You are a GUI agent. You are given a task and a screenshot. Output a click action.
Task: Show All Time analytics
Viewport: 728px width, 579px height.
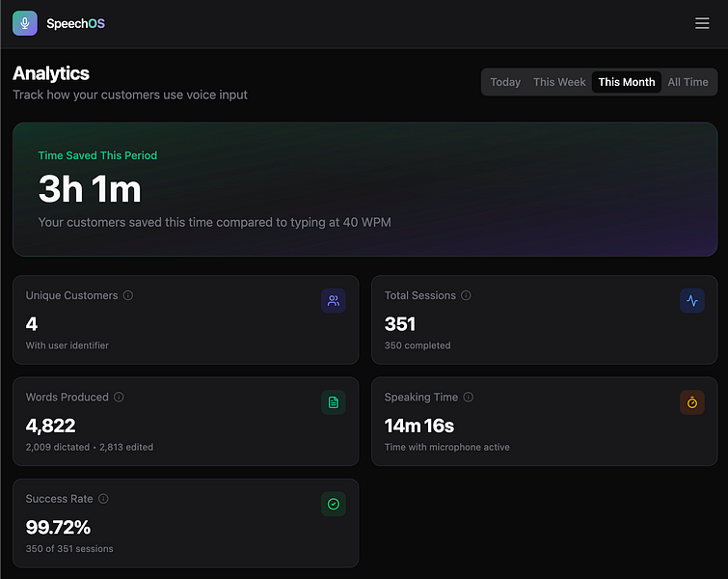pos(688,82)
